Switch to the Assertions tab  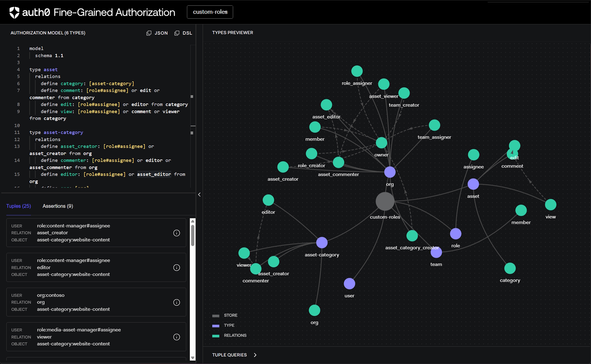tap(58, 206)
